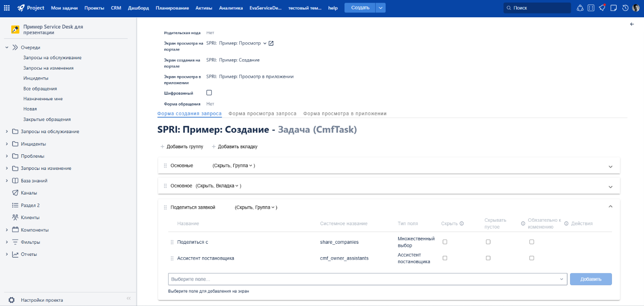Open the app switcher grid icon

6,8
